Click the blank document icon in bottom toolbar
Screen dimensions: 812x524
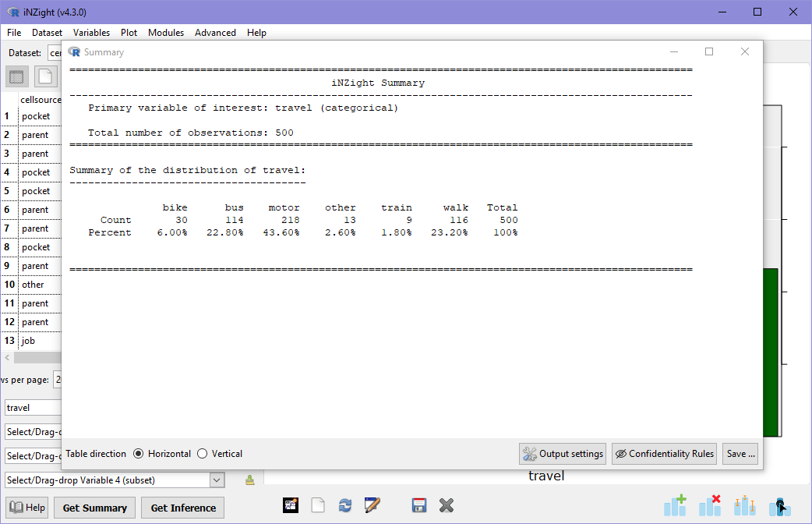click(x=318, y=505)
